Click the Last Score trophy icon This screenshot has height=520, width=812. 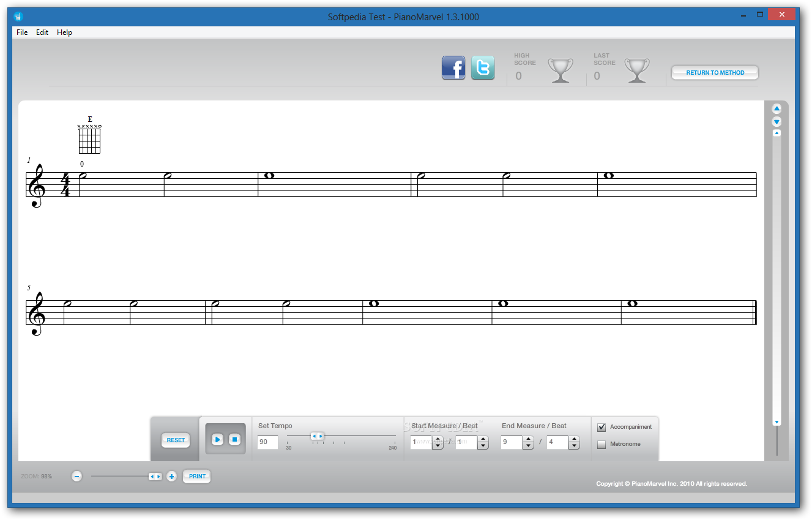[x=637, y=70]
